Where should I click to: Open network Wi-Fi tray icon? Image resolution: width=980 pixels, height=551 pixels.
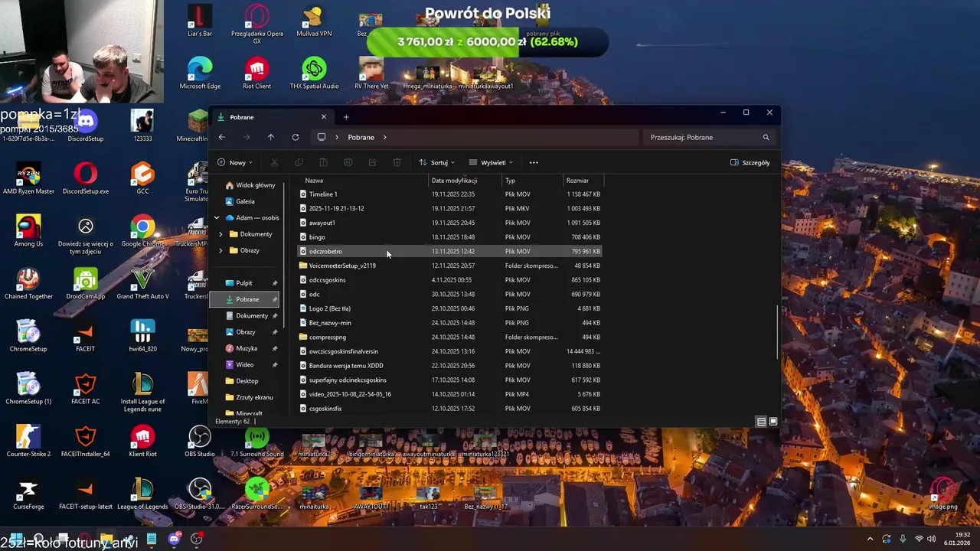coord(919,539)
